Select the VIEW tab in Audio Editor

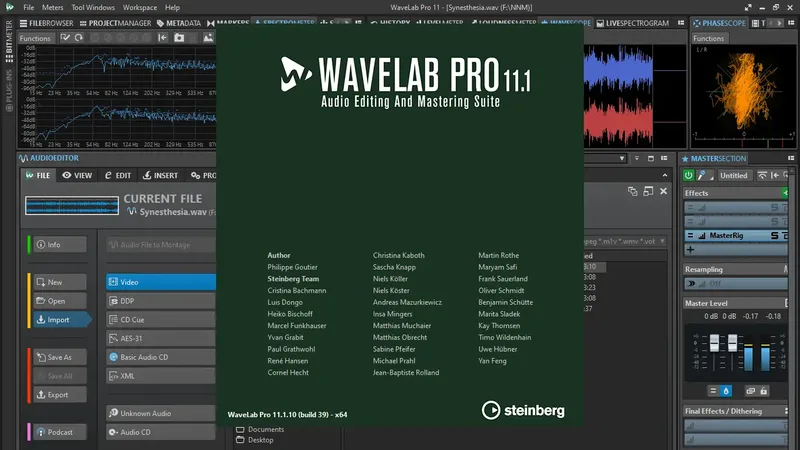tap(78, 175)
